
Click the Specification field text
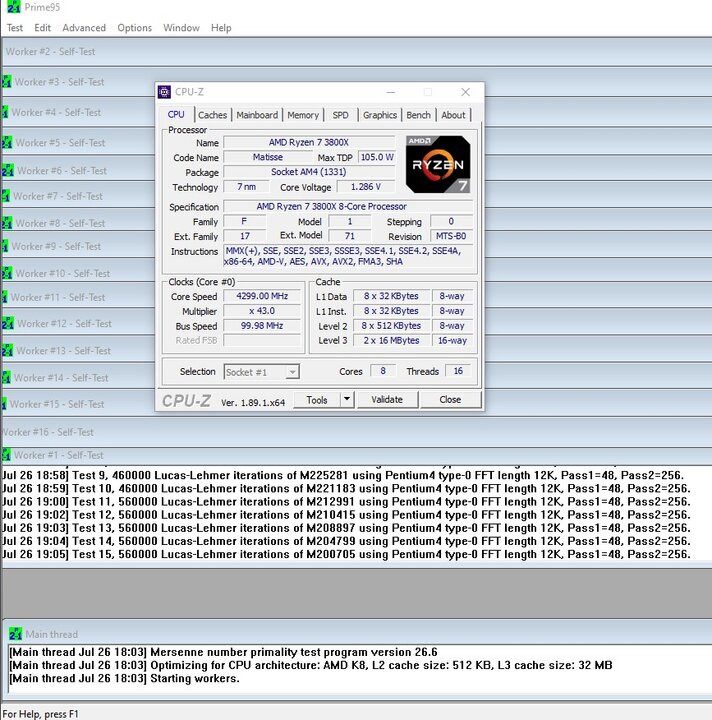click(348, 207)
